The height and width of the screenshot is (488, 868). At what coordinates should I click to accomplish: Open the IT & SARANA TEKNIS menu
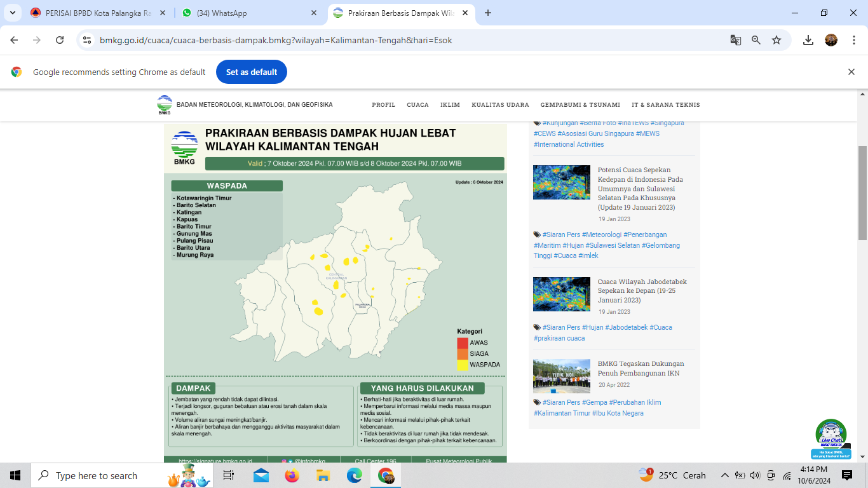[666, 105]
